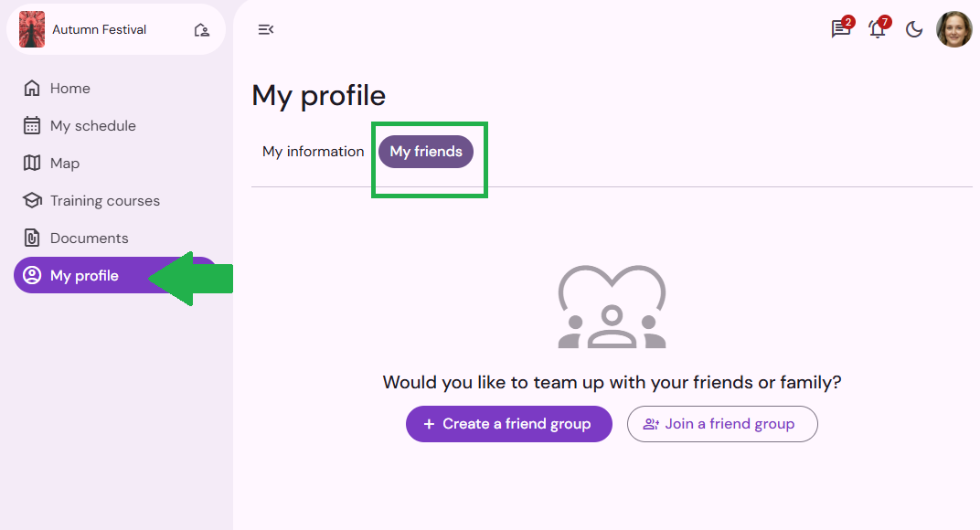This screenshot has width=980, height=530.
Task: Toggle dark mode moon icon
Action: pos(914,29)
